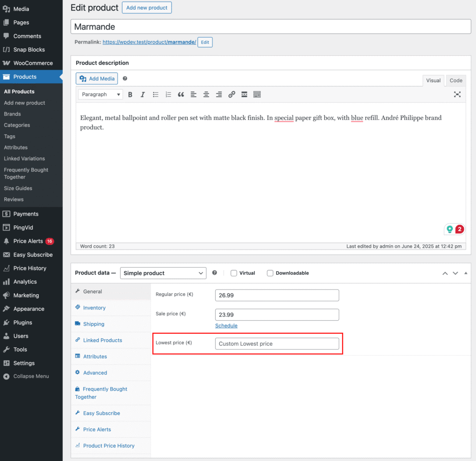Toggle the bulleted list icon

point(156,94)
